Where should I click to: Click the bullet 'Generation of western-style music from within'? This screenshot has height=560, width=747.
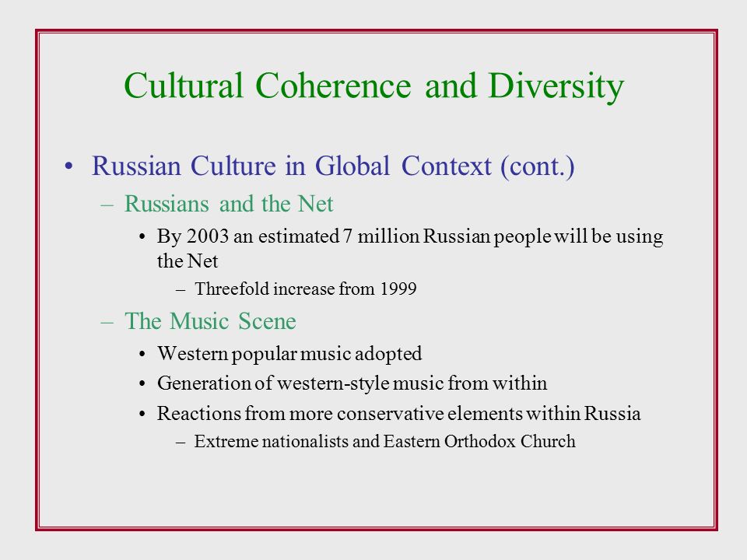click(x=352, y=383)
